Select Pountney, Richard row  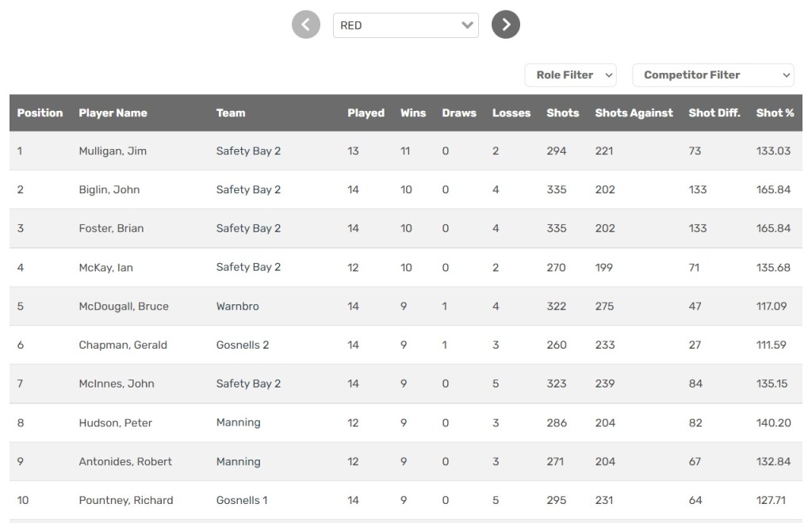click(126, 501)
